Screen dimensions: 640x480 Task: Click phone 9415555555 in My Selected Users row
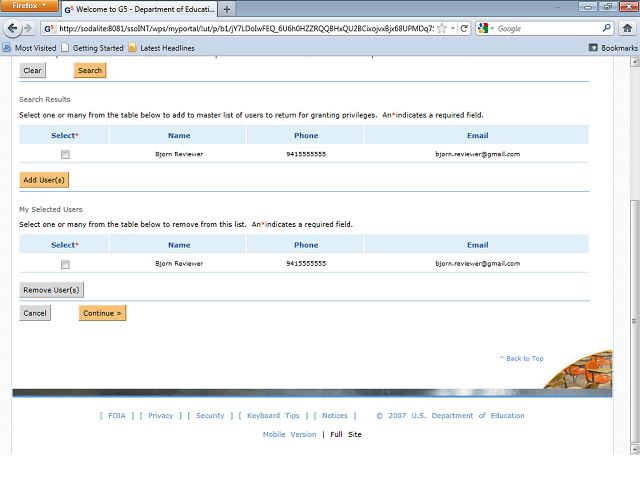tap(306, 264)
